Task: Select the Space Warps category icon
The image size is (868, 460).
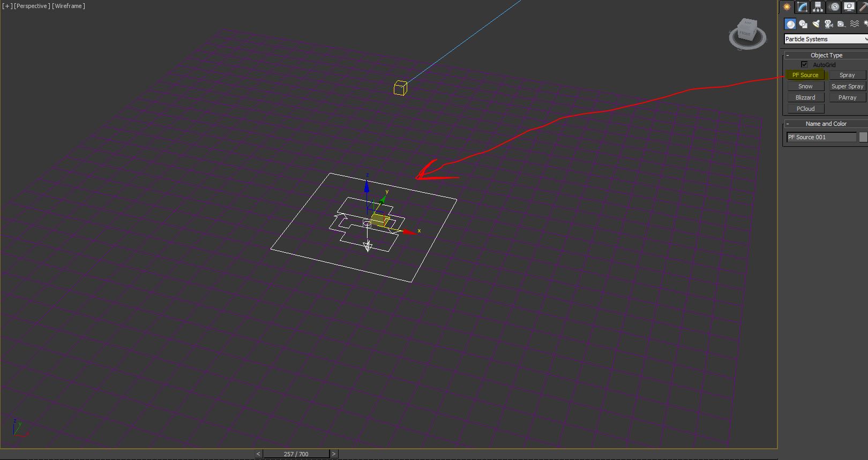Action: (x=855, y=24)
